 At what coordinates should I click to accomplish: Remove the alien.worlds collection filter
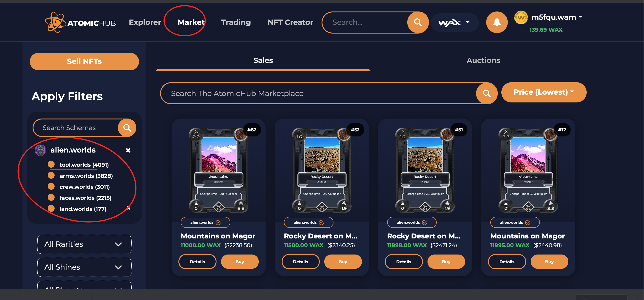point(128,150)
